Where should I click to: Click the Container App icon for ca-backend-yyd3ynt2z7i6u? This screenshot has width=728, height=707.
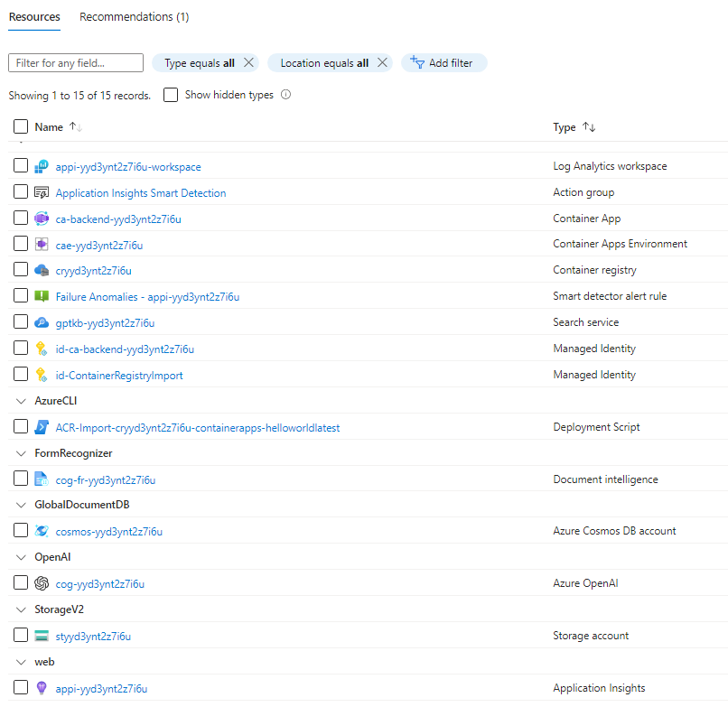point(42,219)
